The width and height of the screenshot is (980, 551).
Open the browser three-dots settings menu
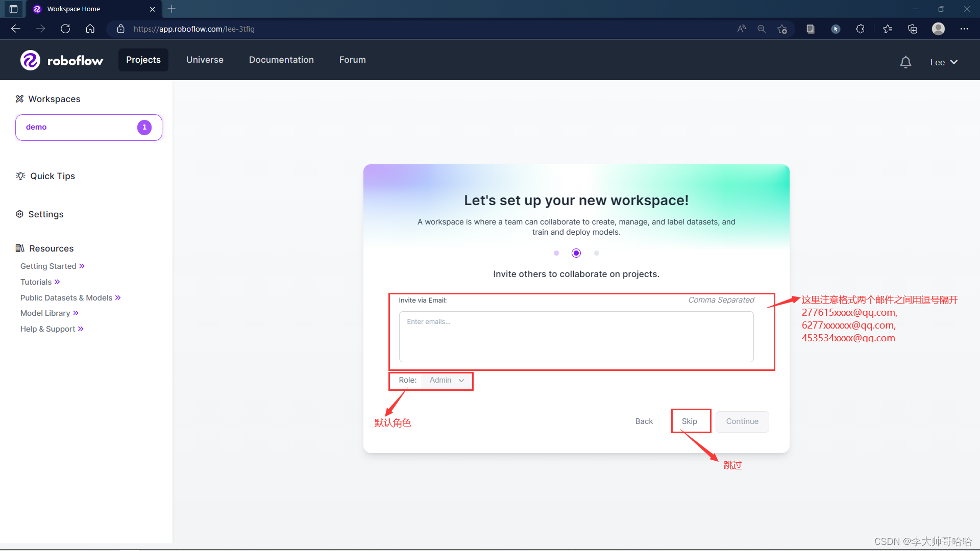point(964,29)
